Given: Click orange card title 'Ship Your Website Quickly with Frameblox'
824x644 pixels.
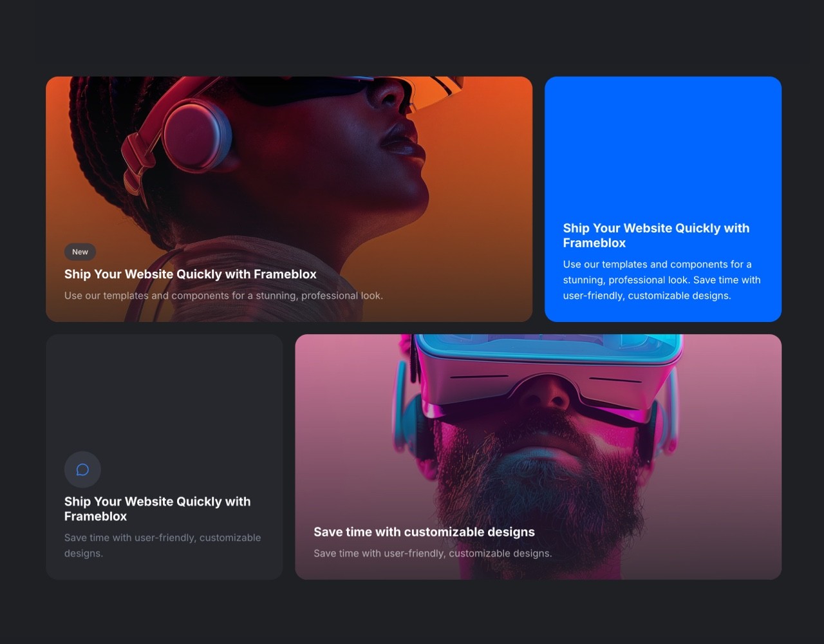Looking at the screenshot, I should pyautogui.click(x=191, y=274).
